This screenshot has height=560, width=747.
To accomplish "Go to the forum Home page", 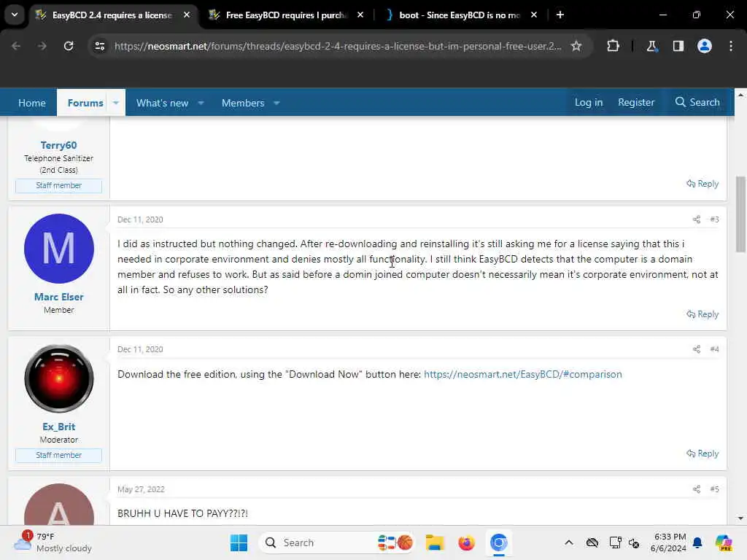I will (x=32, y=103).
